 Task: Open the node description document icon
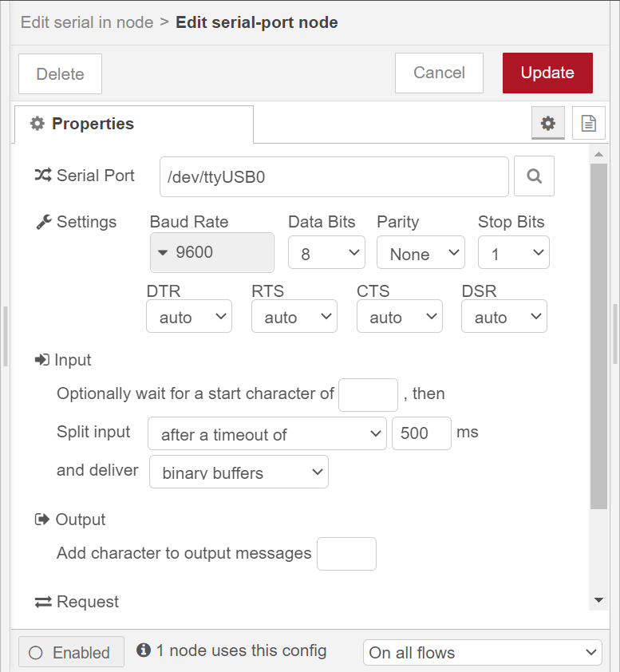pyautogui.click(x=589, y=124)
